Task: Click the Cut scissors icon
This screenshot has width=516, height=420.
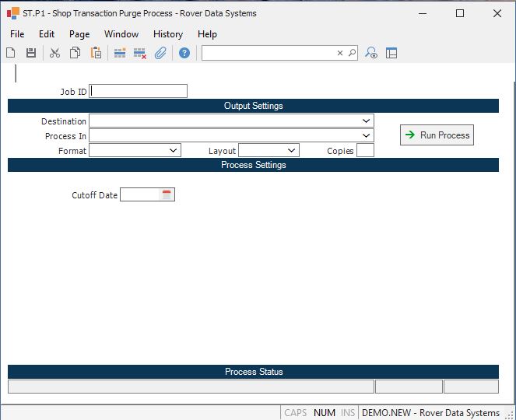Action: point(54,53)
